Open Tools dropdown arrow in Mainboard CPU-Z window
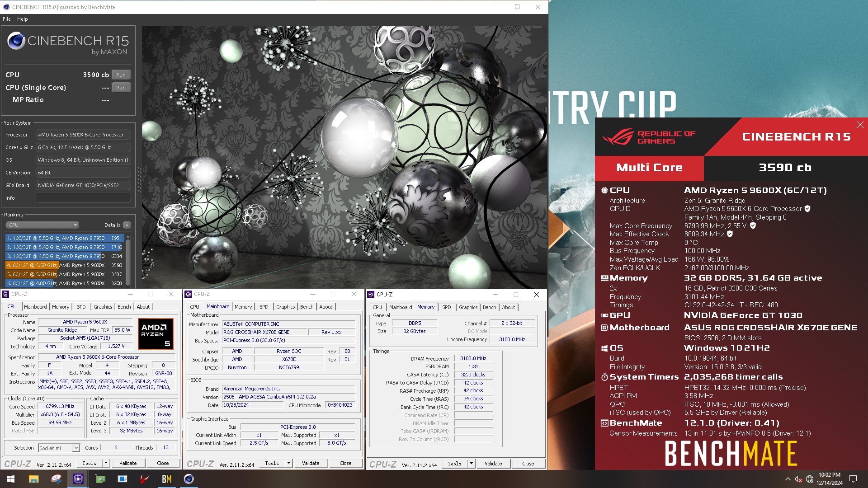The image size is (868, 488). 288,463
